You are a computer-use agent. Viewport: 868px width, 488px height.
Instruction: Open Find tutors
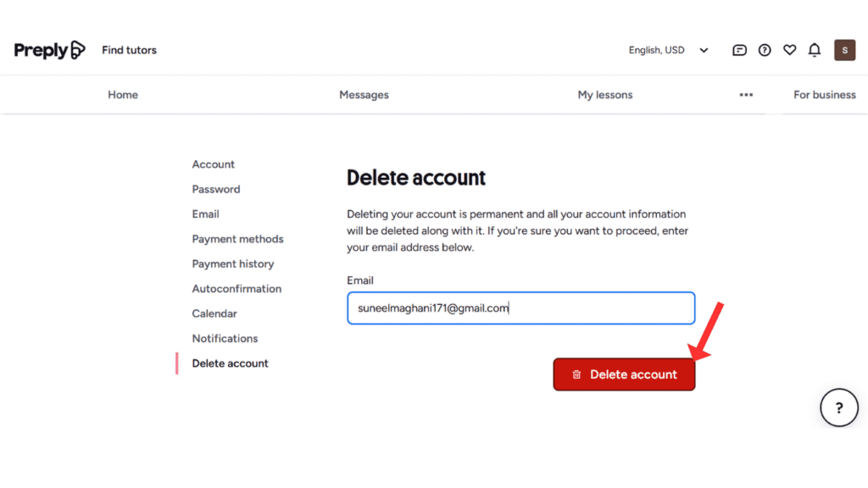(129, 50)
